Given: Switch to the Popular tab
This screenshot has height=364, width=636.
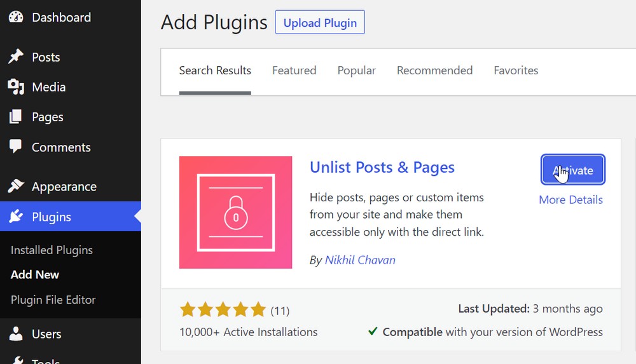Looking at the screenshot, I should pyautogui.click(x=357, y=71).
